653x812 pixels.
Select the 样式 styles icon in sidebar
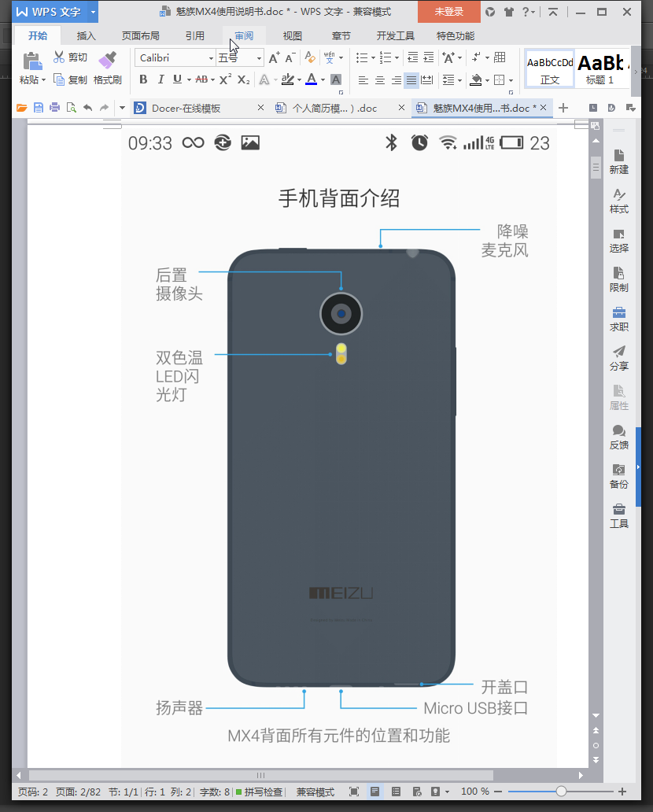618,201
